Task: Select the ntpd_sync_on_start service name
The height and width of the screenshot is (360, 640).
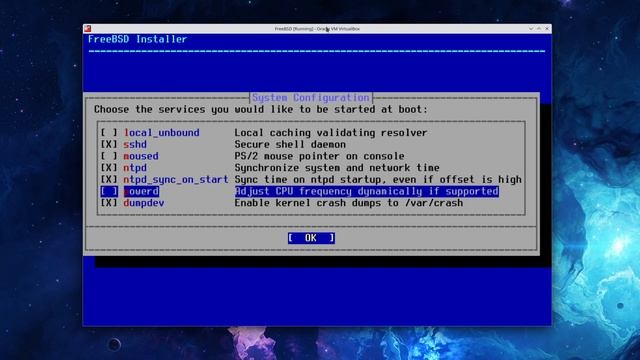Action: (176, 180)
